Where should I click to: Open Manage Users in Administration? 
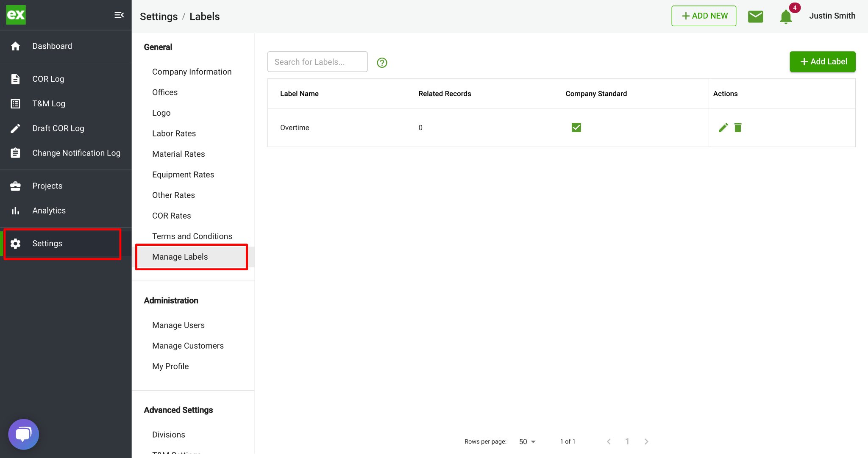coord(178,325)
